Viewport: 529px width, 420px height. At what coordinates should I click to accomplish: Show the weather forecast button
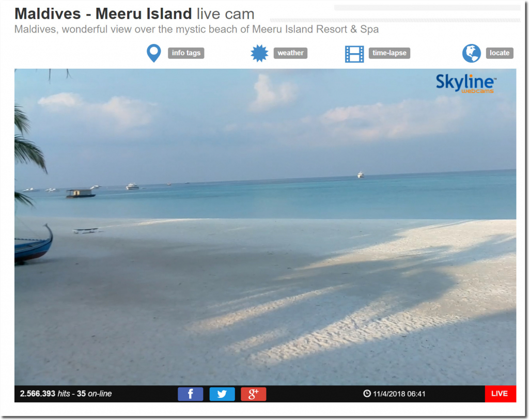click(290, 53)
